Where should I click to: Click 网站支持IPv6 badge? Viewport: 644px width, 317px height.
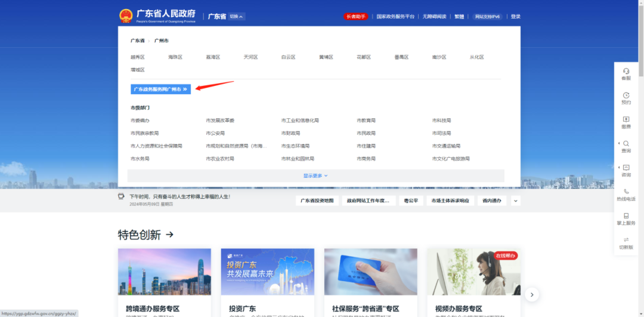tap(487, 17)
